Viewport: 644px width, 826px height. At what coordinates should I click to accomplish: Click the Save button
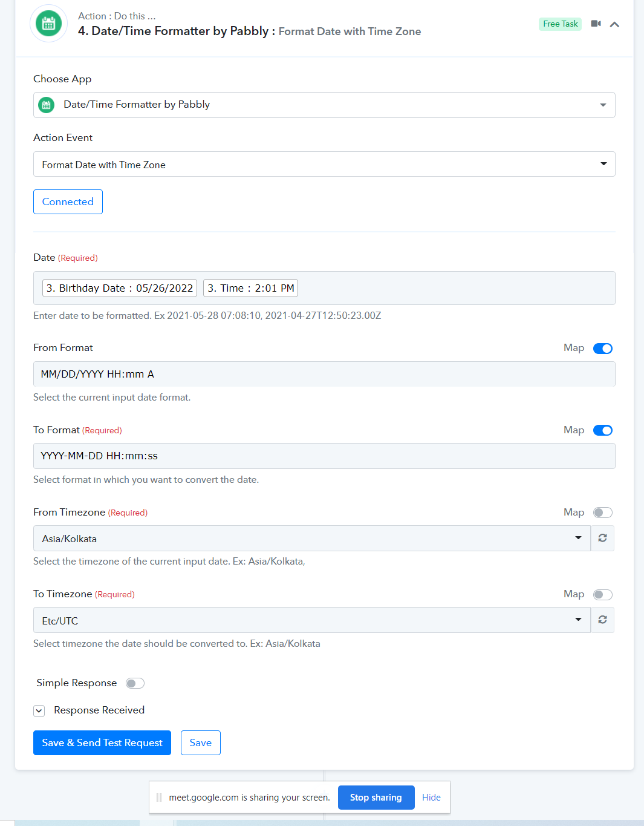[x=201, y=742]
